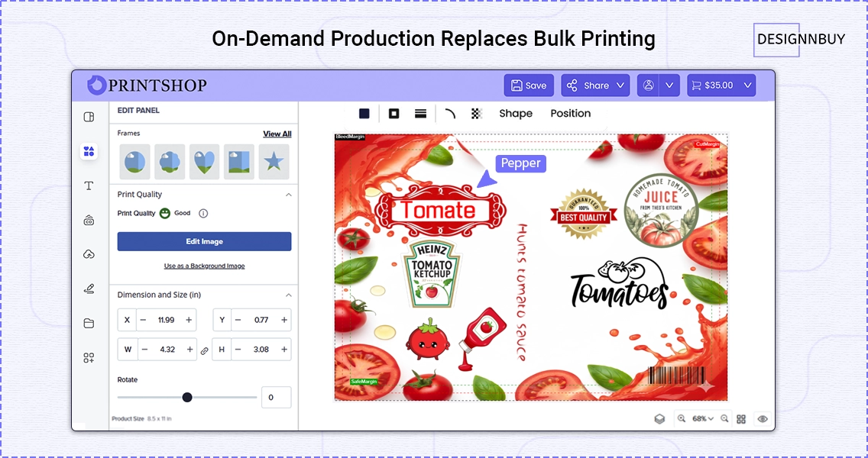The image size is (868, 458).
Task: Open the layout panel icon in sidebar
Action: point(89,117)
